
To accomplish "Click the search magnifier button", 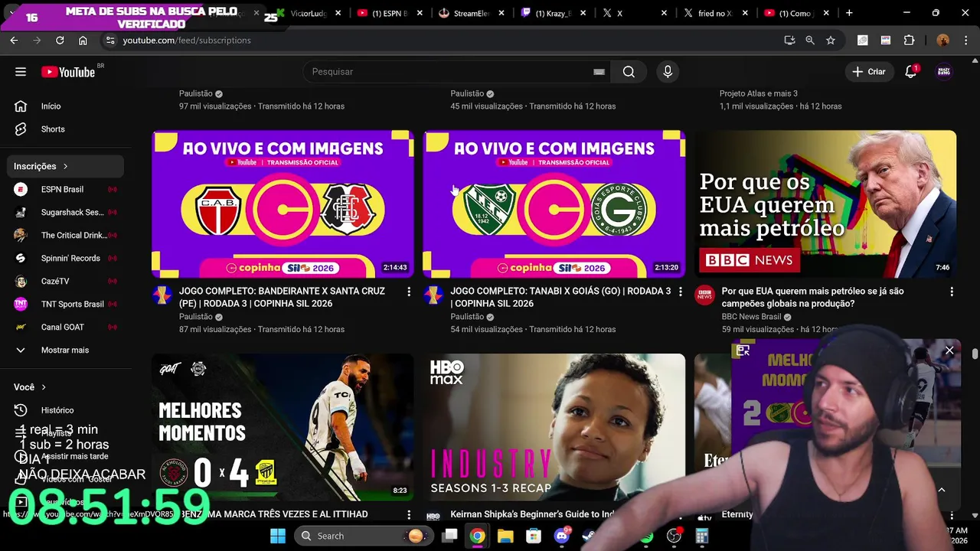I will tap(629, 72).
